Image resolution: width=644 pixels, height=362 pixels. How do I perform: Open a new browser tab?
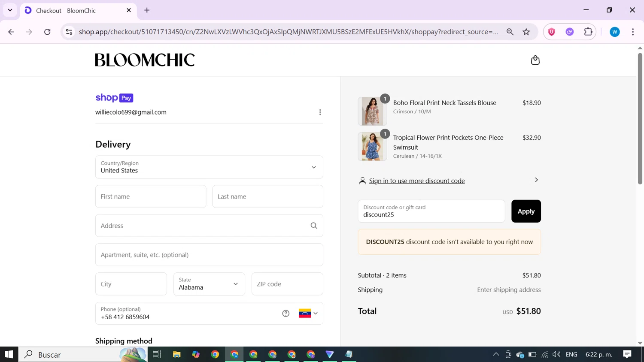pyautogui.click(x=147, y=10)
